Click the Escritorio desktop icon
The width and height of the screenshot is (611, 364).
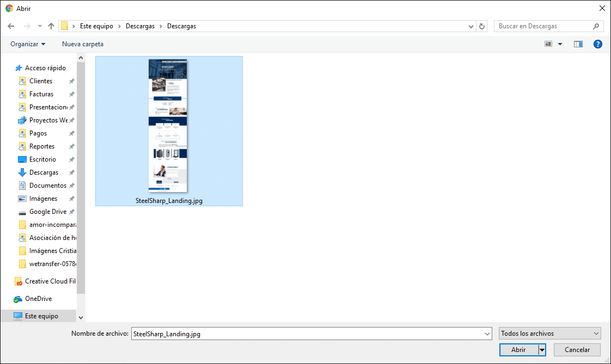[x=22, y=159]
